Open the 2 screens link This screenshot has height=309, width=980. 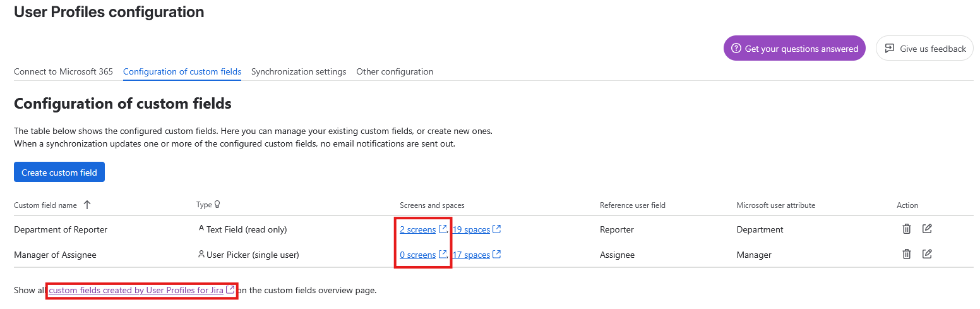(417, 229)
